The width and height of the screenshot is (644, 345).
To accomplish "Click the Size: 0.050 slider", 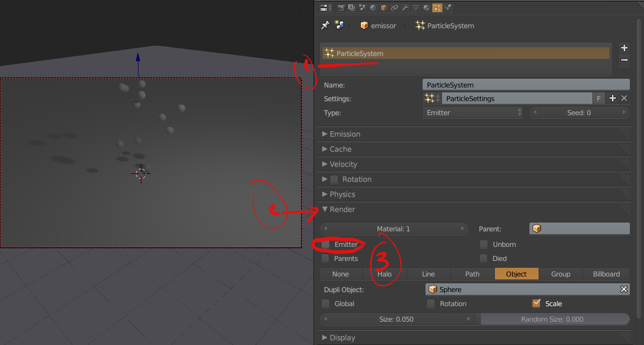I will 397,319.
